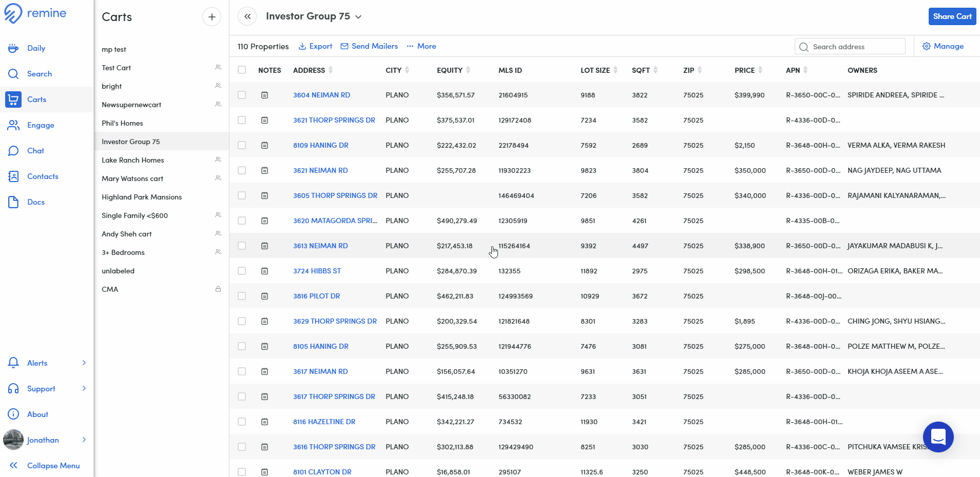Viewport: 980px width, 477px height.
Task: Click Collapse Menu at sidebar bottom
Action: pos(44,466)
